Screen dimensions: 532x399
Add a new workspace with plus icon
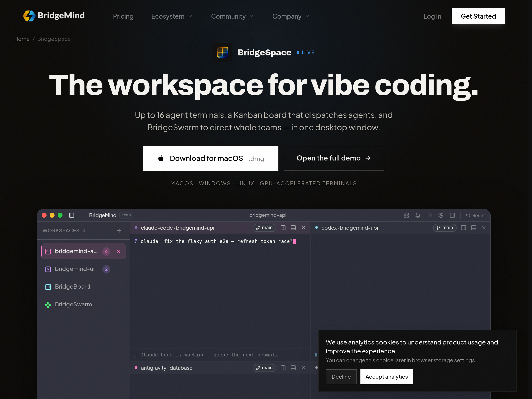(x=119, y=231)
